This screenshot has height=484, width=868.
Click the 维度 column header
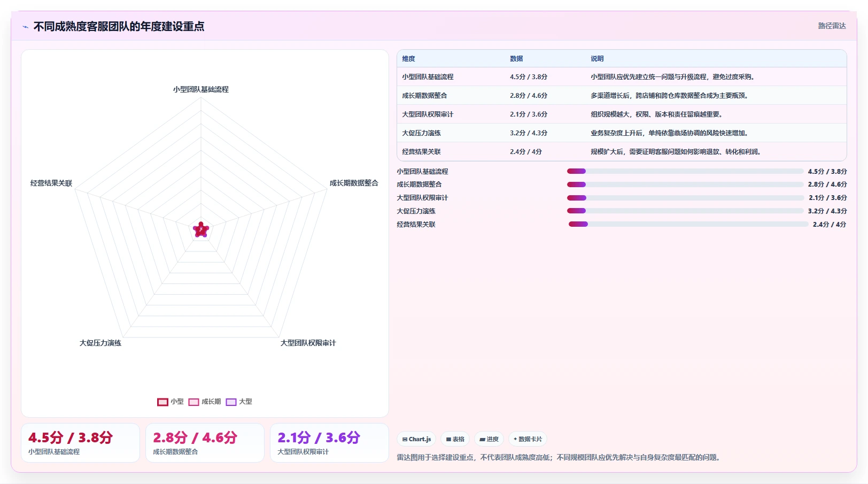[x=408, y=59]
